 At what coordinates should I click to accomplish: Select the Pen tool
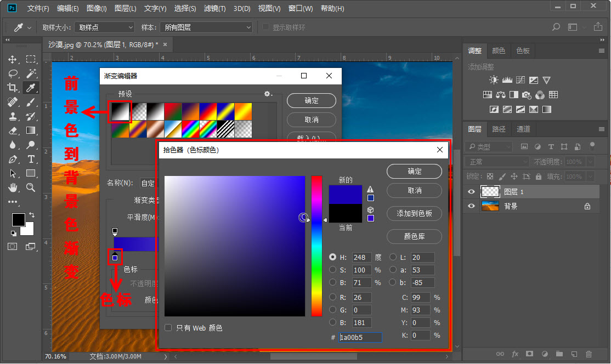coord(13,159)
